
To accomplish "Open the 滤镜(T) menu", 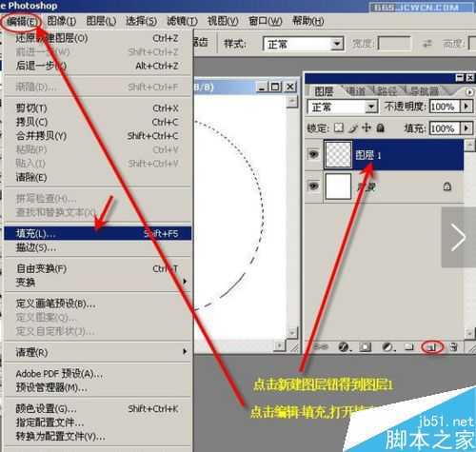I will [182, 21].
